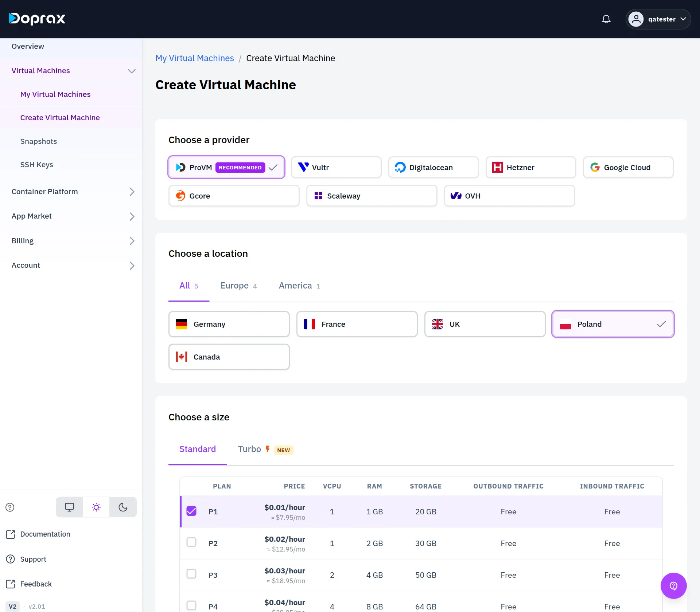Uncheck the P1 plan checkbox
Screen dimensions: 700x612
tap(191, 511)
